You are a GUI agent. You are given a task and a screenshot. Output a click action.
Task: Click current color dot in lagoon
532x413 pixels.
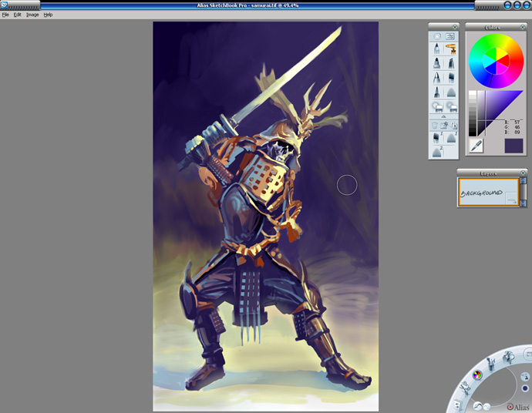pos(525,388)
